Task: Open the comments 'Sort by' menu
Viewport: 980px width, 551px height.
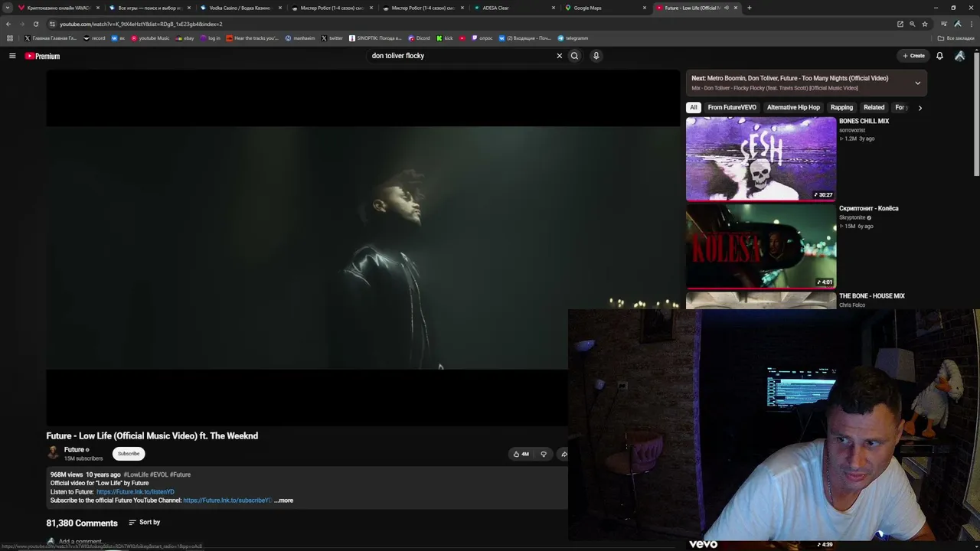Action: (145, 522)
